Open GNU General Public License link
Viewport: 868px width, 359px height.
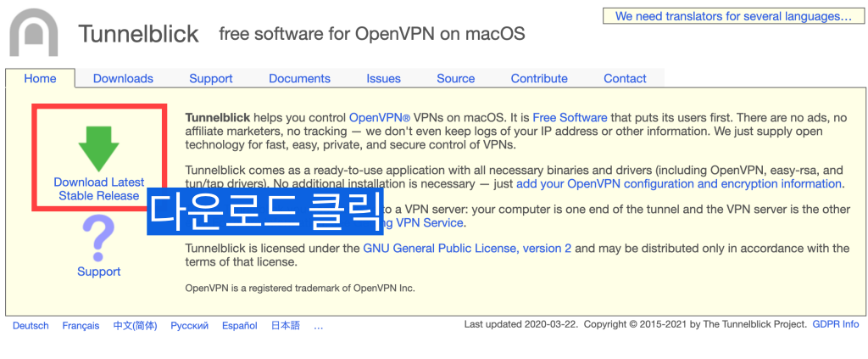click(x=467, y=249)
